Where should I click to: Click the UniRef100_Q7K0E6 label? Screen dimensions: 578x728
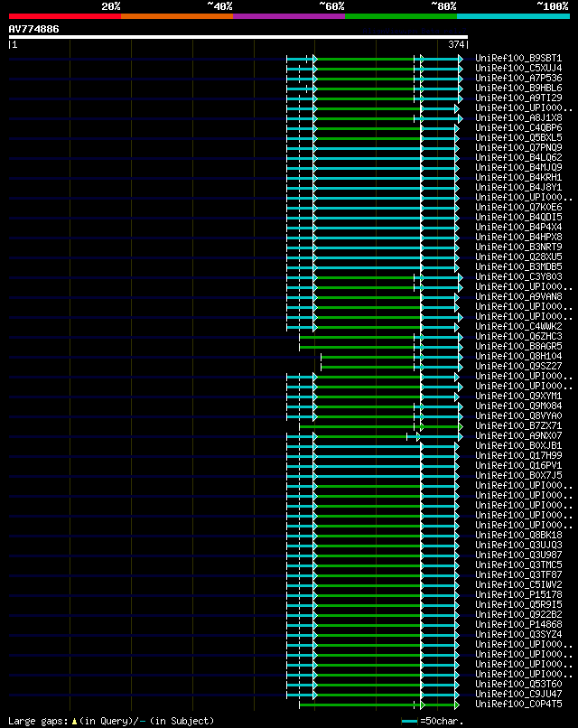point(518,207)
